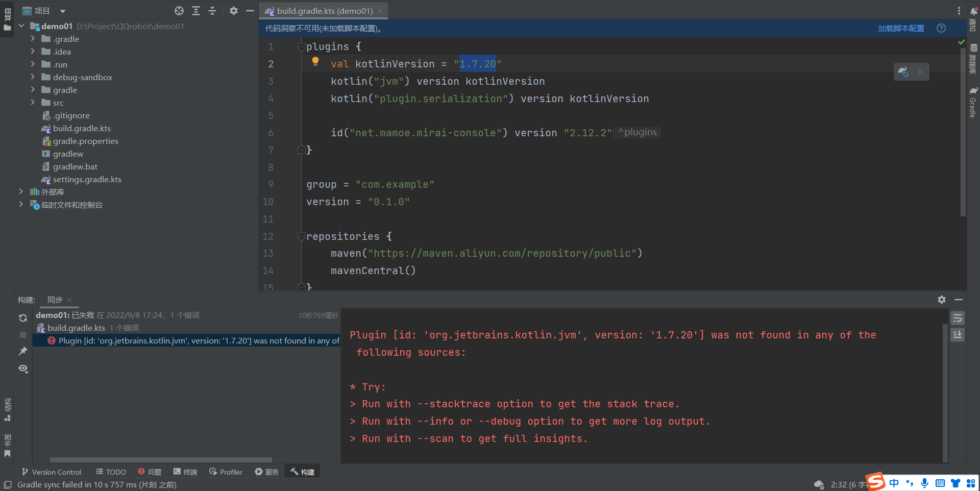
Task: Select the gradle.properties file
Action: pos(80,141)
